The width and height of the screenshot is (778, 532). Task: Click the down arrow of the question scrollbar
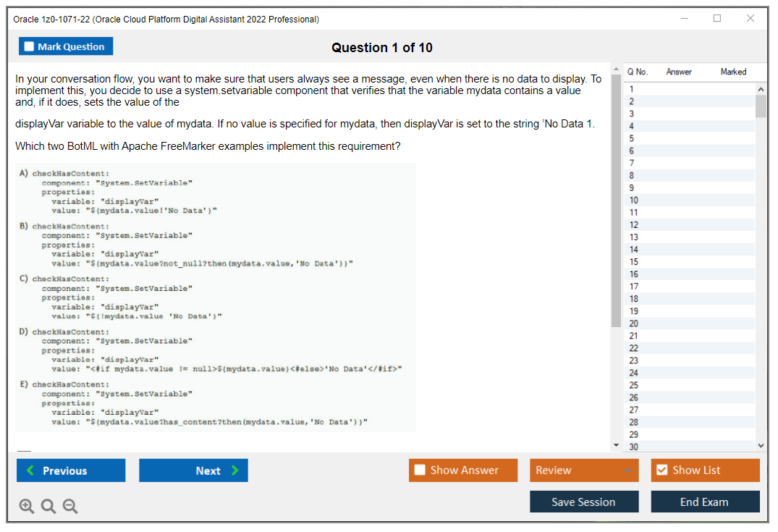click(616, 444)
